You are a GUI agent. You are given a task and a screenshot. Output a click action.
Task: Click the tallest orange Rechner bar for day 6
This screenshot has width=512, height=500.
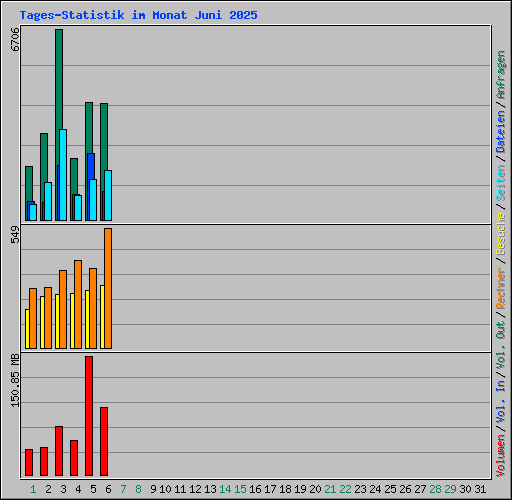click(x=108, y=288)
